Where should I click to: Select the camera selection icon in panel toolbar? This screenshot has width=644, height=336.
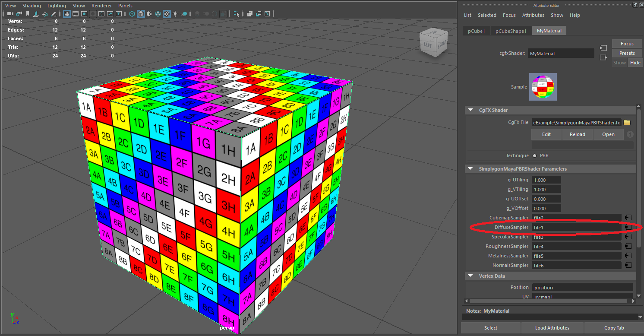pyautogui.click(x=10, y=14)
